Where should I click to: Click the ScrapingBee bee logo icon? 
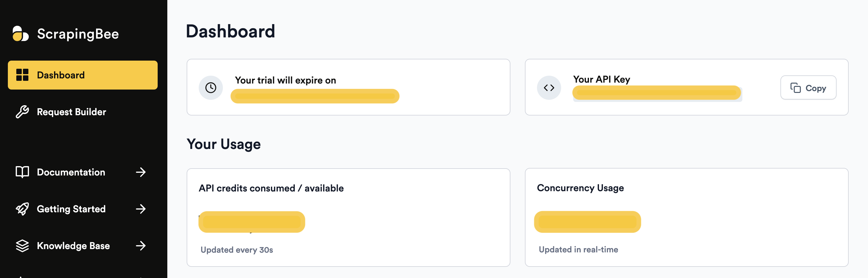[21, 34]
